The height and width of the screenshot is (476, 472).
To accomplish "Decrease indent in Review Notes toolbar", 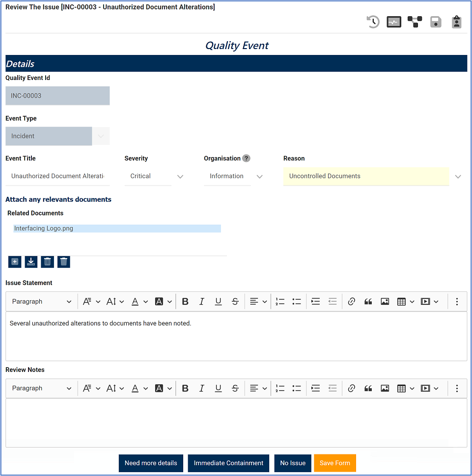I will click(x=333, y=388).
